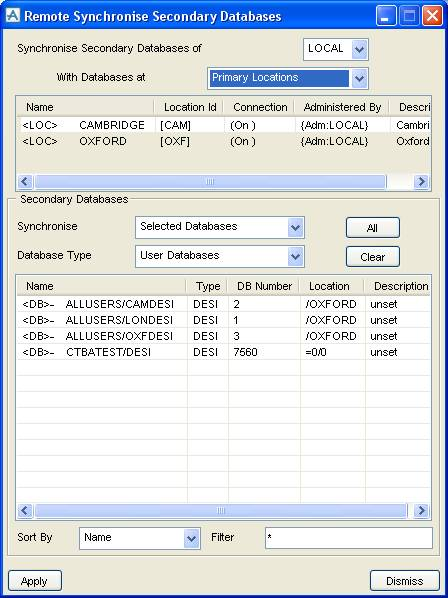Open the Sort By Name dropdown
Viewport: 448px width, 598px height.
[x=140, y=538]
